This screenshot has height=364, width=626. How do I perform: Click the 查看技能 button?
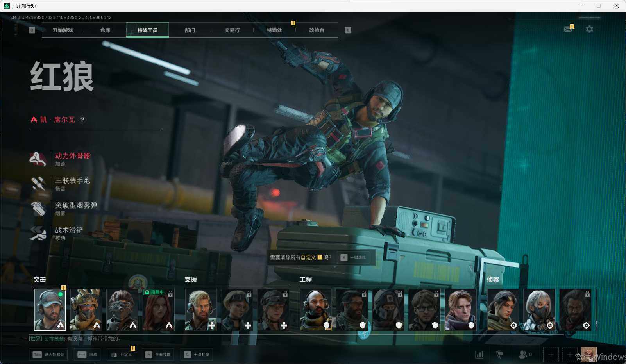[158, 355]
